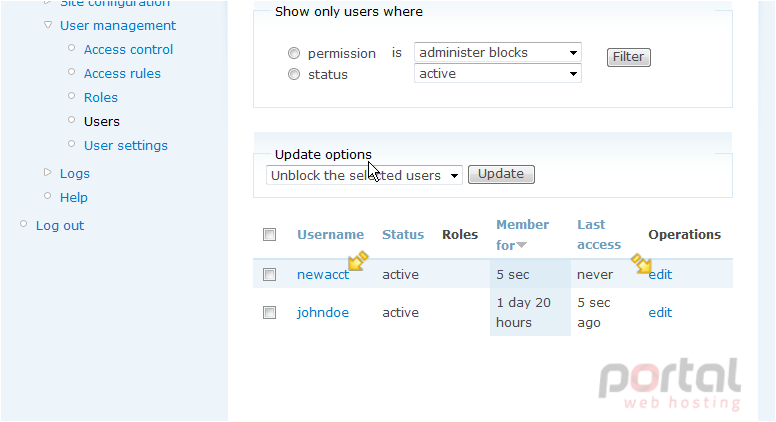The height and width of the screenshot is (422, 776).
Task: Click the Roles column header
Action: click(x=460, y=234)
